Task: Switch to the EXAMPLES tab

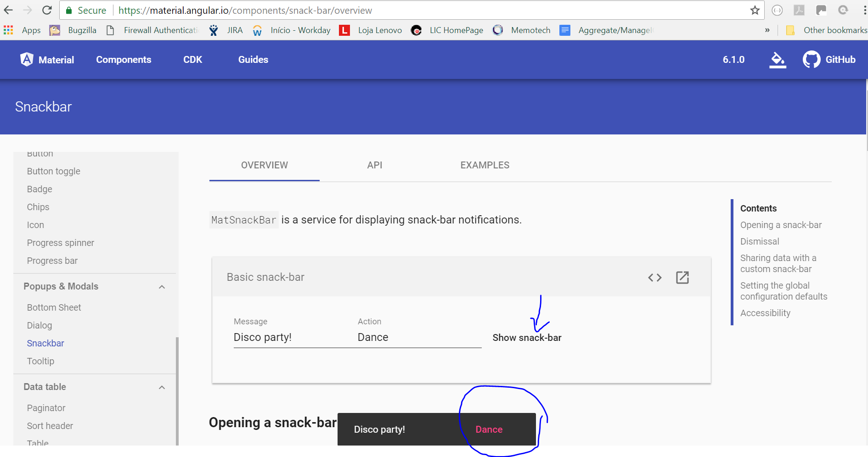Action: (485, 165)
